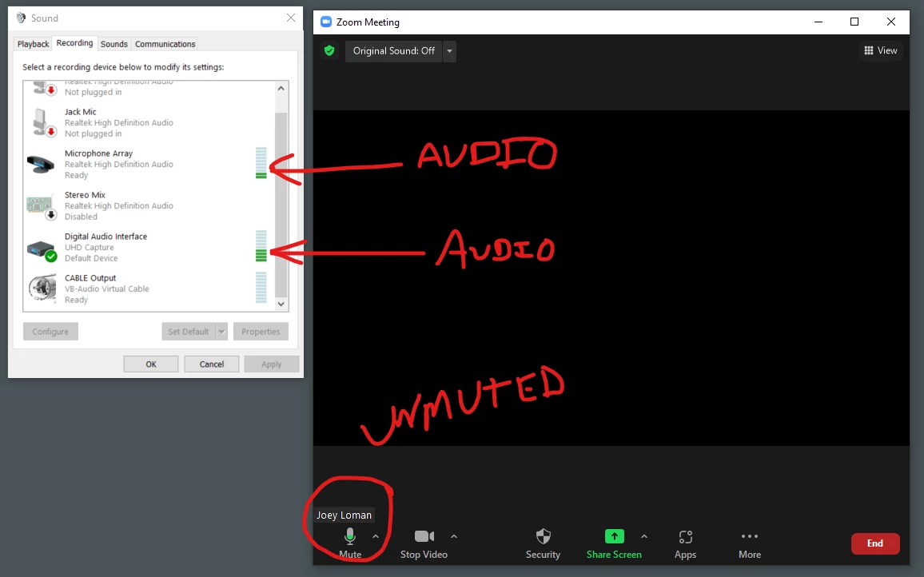
Task: Click the red End meeting button
Action: point(875,543)
